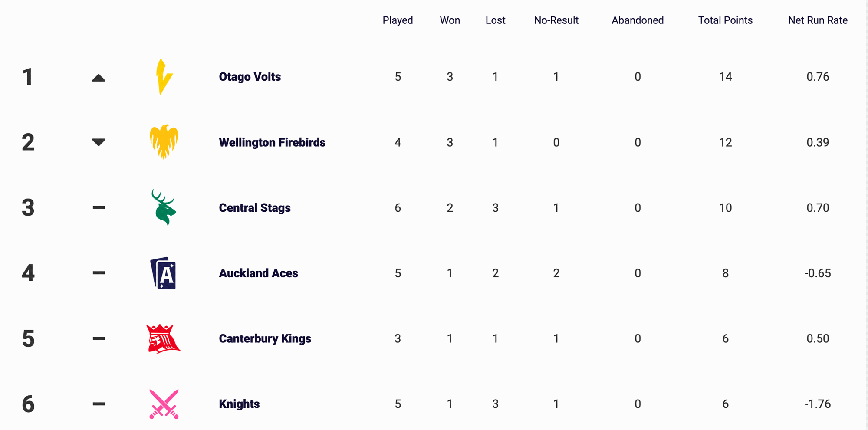Click the down arrow beside rank 2
Viewport: 868px width, 430px height.
(x=99, y=142)
